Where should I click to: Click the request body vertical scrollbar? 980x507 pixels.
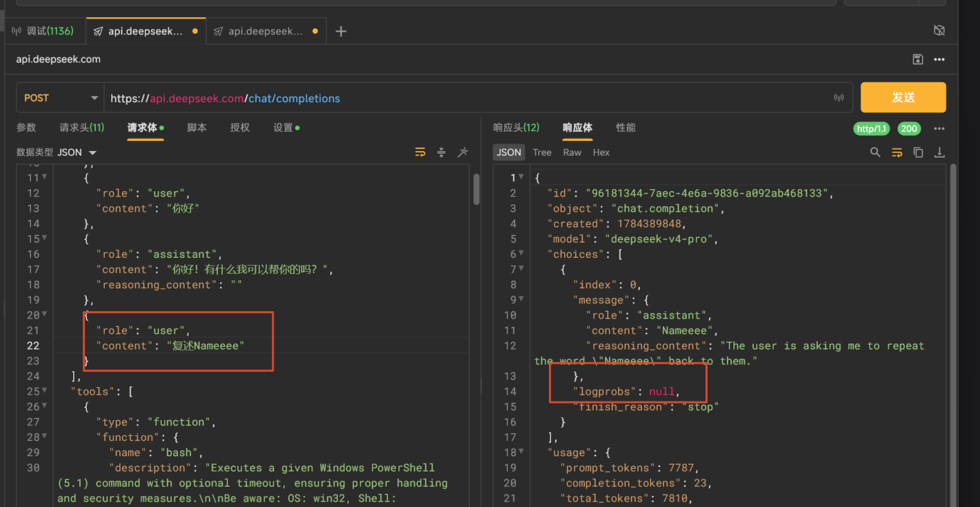[476, 189]
